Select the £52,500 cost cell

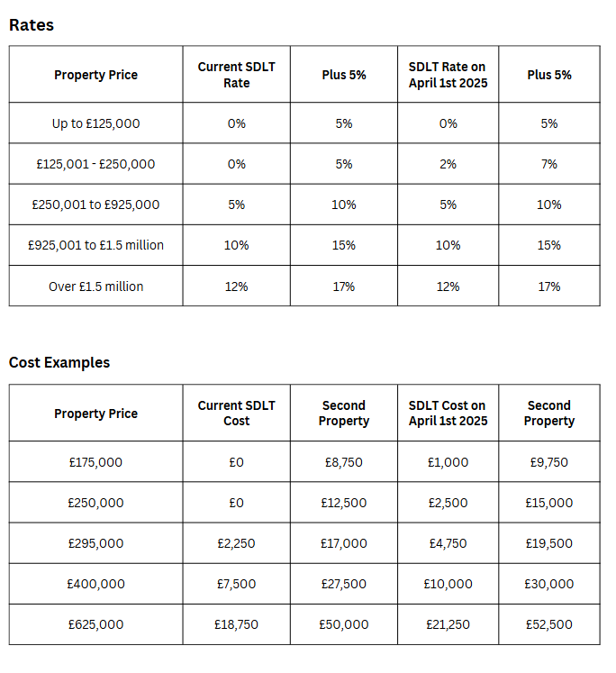(549, 624)
